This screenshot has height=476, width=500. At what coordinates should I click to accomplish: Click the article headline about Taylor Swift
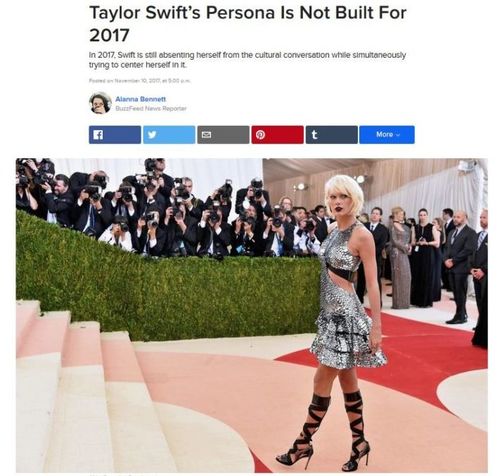(x=248, y=24)
